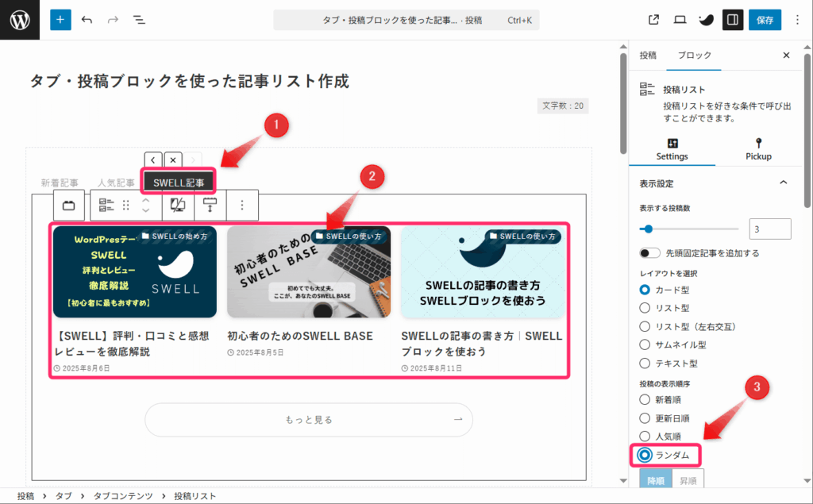Image resolution: width=813 pixels, height=504 pixels.
Task: Select the テキスト型 layout radio
Action: 645,364
